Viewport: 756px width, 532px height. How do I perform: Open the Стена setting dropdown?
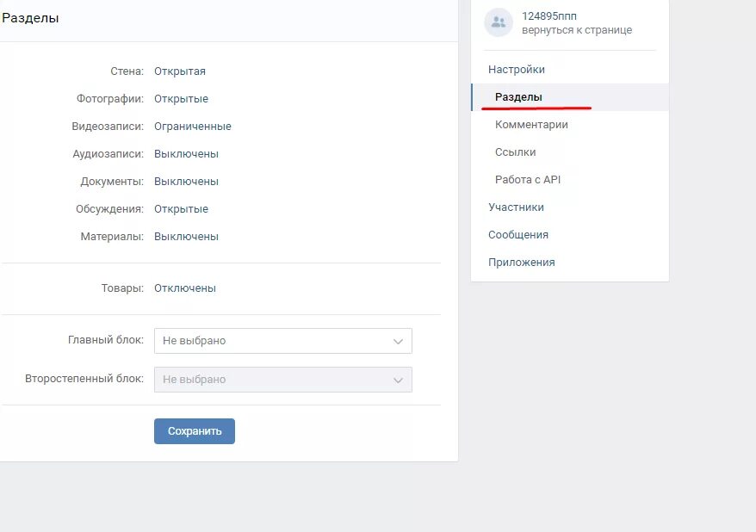(x=180, y=71)
